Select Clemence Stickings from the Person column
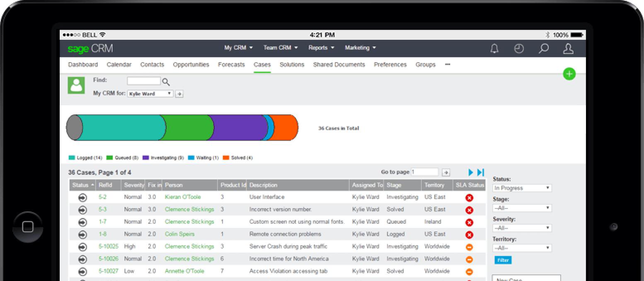 (x=189, y=210)
